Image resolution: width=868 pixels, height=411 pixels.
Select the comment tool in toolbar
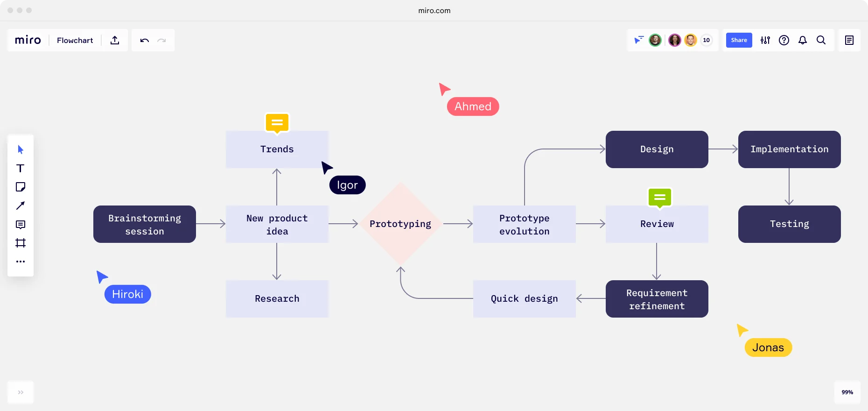click(21, 224)
